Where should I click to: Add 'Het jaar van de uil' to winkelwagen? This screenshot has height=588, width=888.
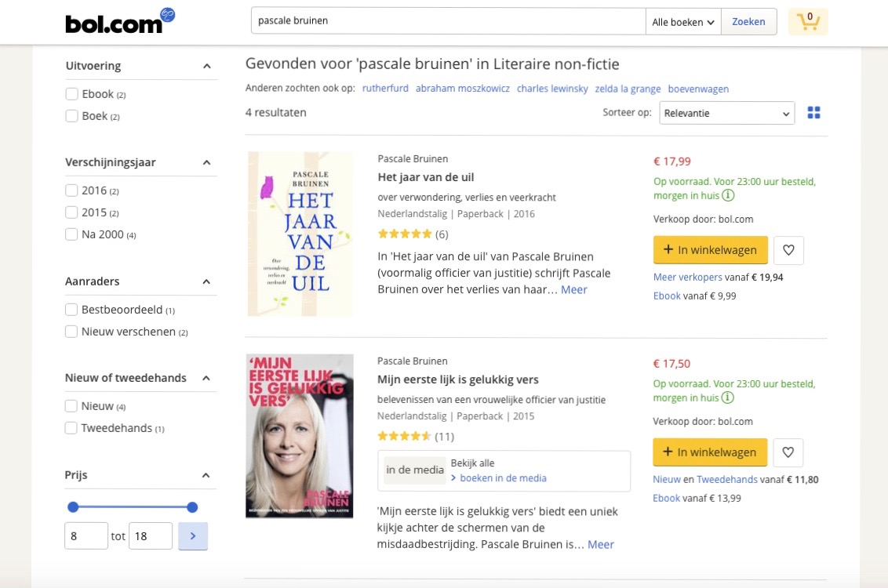click(x=710, y=250)
